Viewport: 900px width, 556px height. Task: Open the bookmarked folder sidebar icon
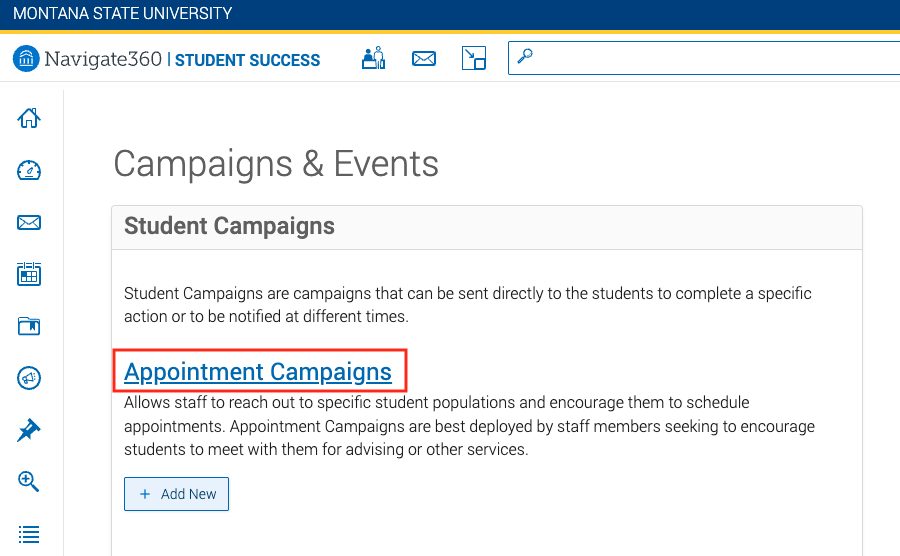pos(29,326)
